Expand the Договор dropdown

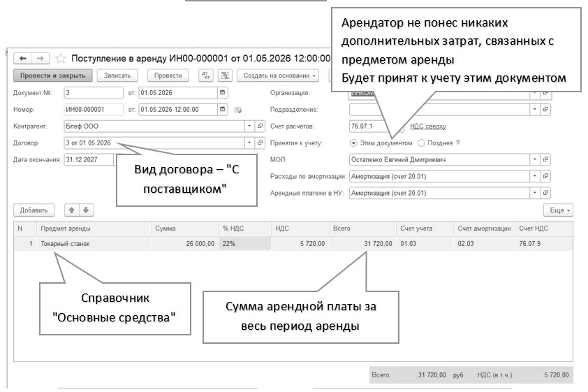coord(249,143)
